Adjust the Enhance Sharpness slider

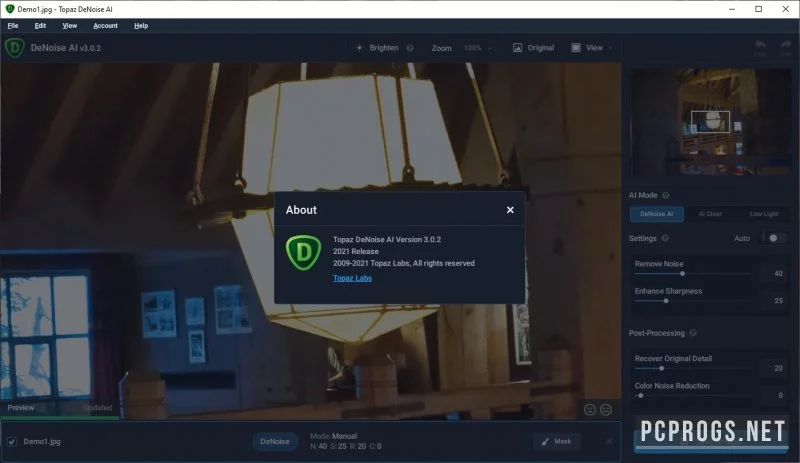coord(692,301)
